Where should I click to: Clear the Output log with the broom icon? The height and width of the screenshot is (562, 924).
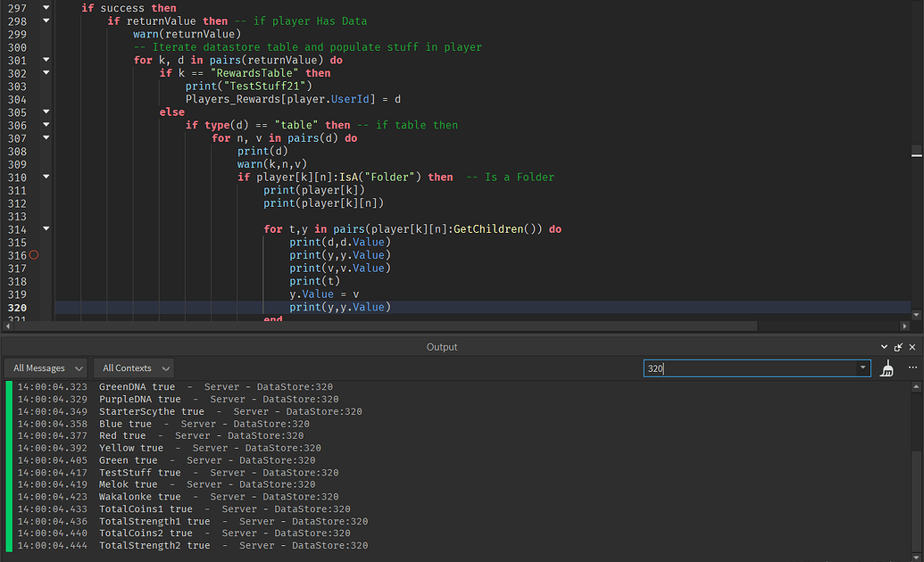[x=887, y=368]
